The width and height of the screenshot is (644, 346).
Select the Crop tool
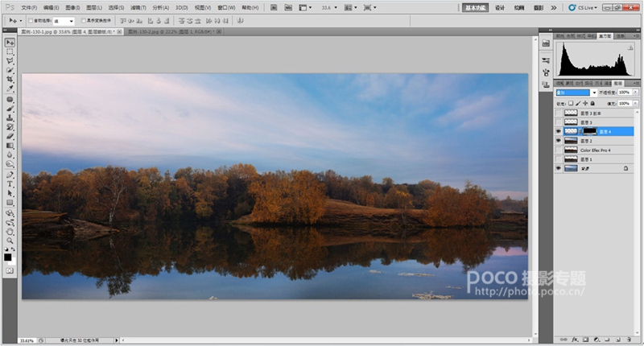[10, 79]
